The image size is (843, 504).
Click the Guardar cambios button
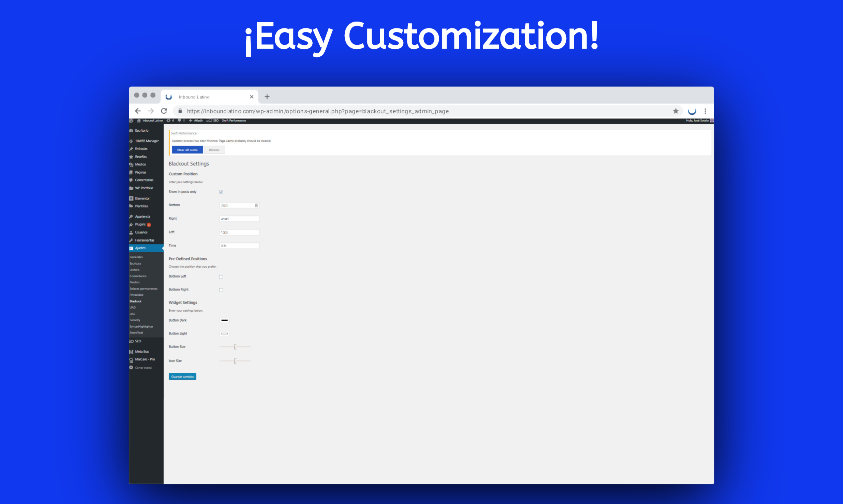click(183, 377)
